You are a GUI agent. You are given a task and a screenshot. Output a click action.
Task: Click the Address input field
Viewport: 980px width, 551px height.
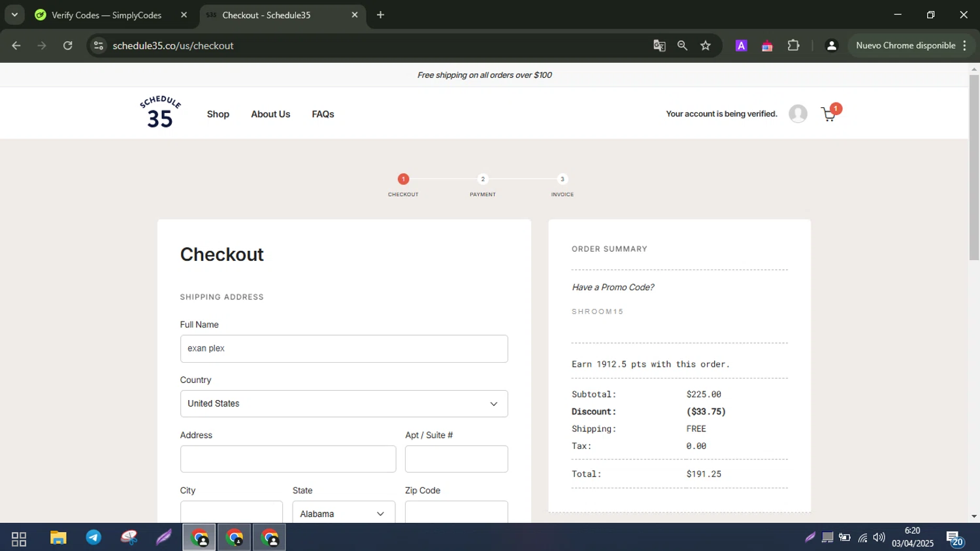[288, 459]
